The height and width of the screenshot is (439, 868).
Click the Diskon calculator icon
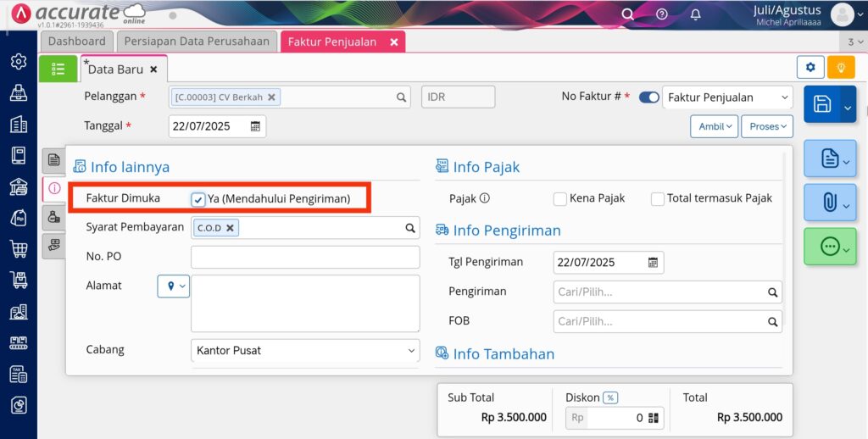[x=654, y=418]
